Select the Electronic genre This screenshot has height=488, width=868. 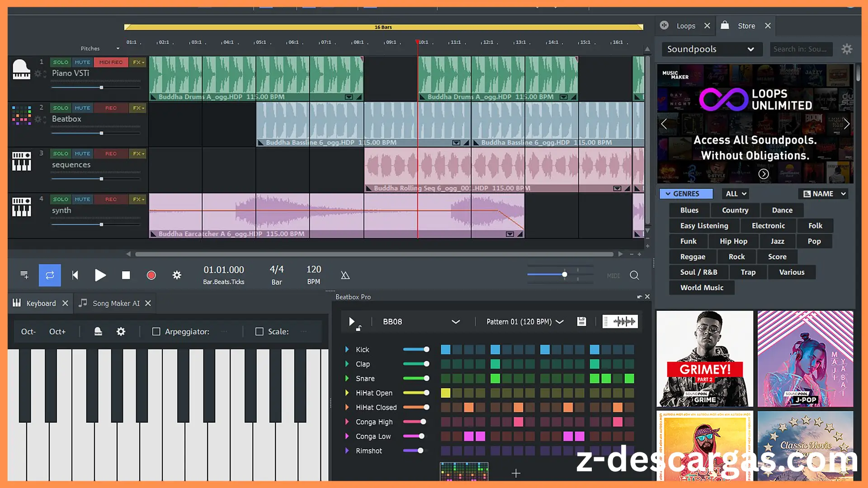[x=768, y=226]
